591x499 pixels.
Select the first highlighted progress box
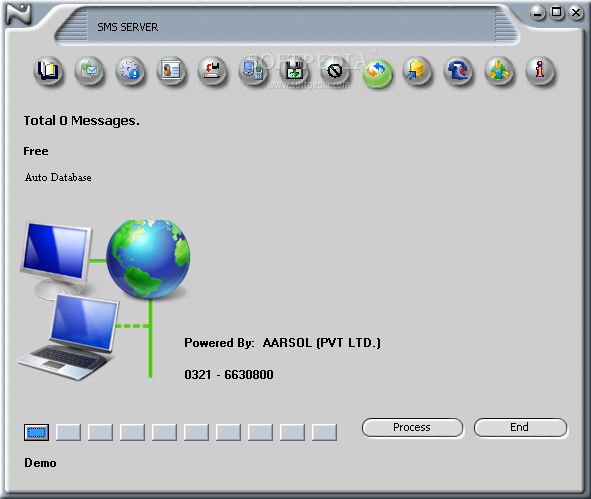point(36,432)
